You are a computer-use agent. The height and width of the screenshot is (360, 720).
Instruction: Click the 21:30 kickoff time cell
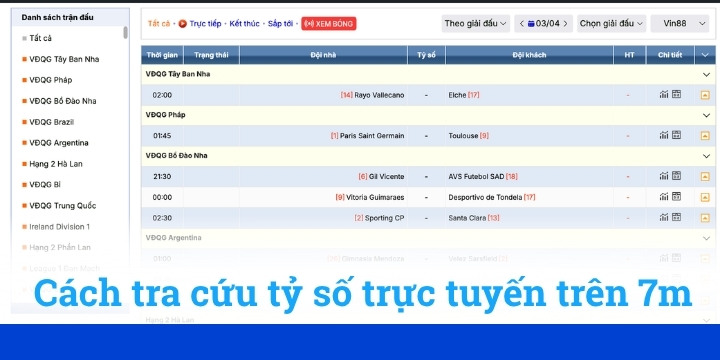(162, 177)
